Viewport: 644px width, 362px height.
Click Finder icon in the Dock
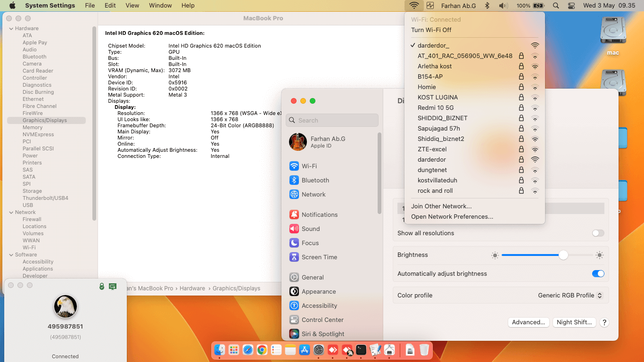click(220, 350)
